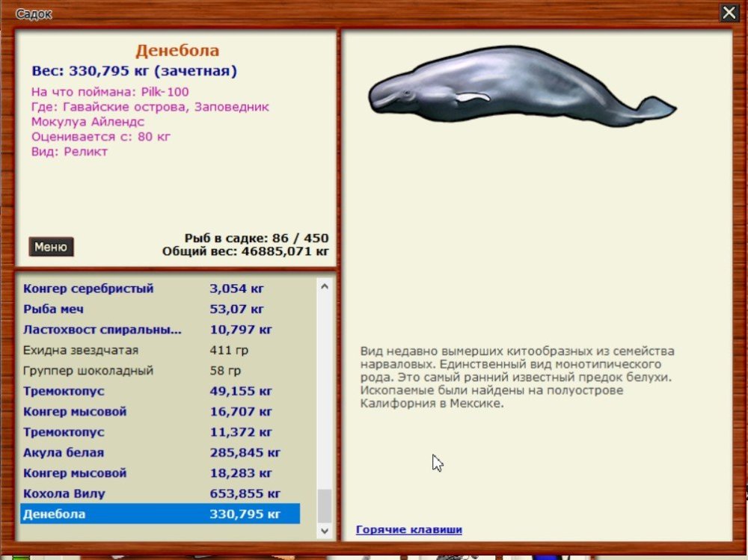
Task: Select the highlighted Денебола entry
Action: [160, 514]
